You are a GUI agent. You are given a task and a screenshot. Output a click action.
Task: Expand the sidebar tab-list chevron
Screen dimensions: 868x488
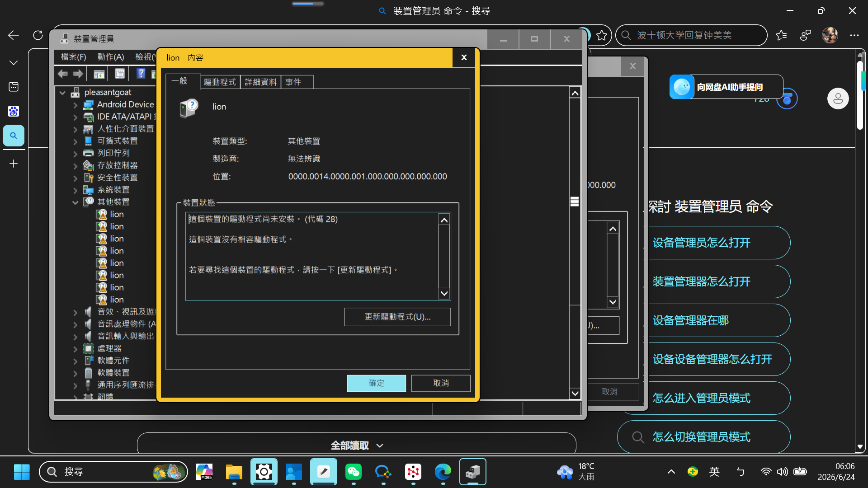coord(14,63)
